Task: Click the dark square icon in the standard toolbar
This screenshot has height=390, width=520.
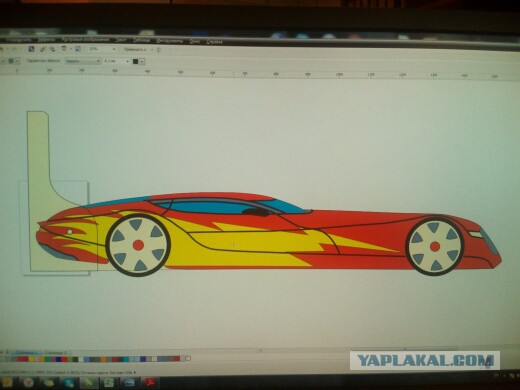Action: click(x=31, y=49)
